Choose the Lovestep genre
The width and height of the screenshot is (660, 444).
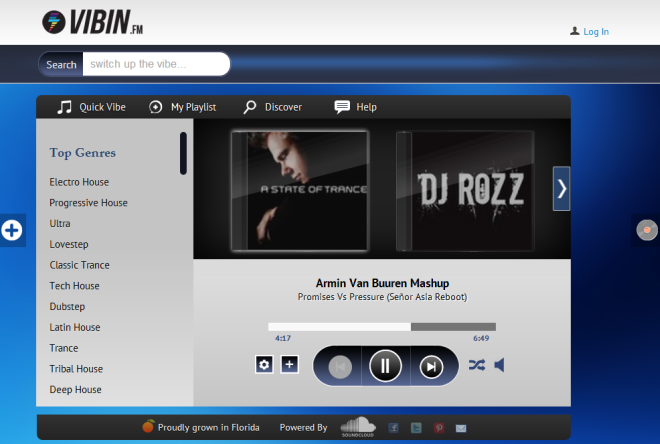click(69, 244)
